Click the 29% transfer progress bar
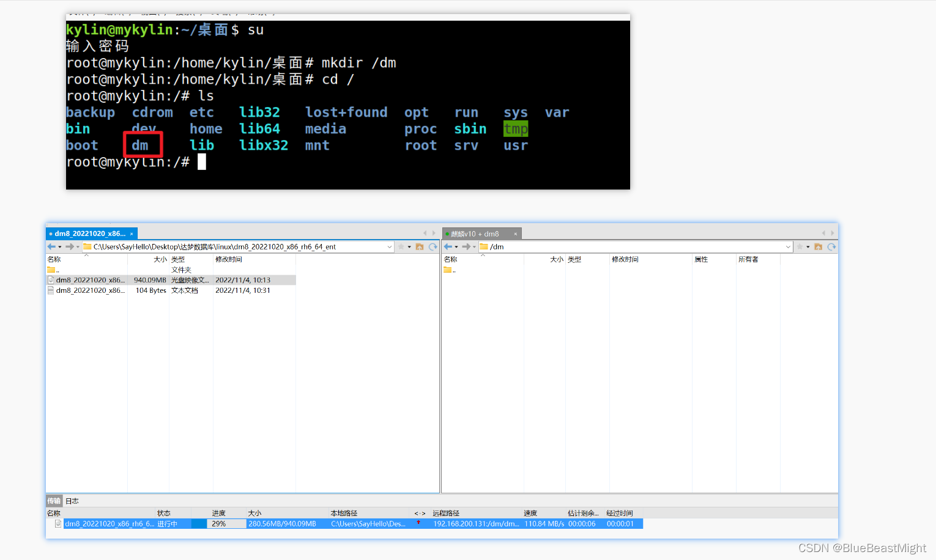The height and width of the screenshot is (560, 936). [218, 524]
